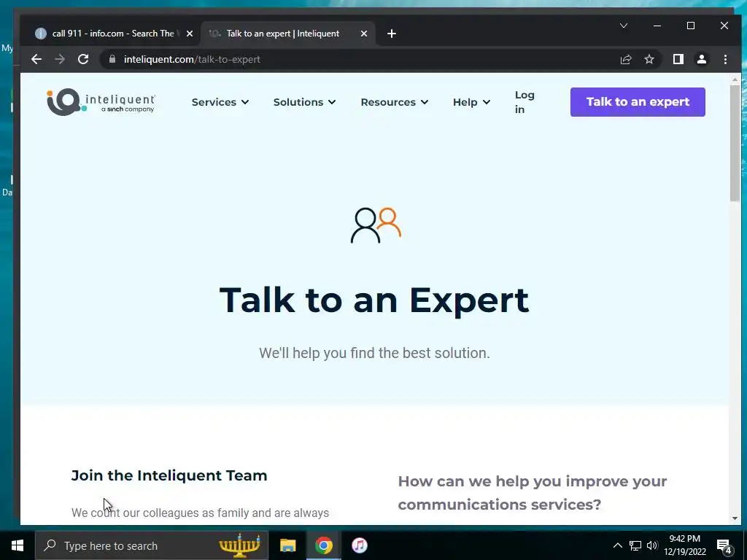Click scrollbar up arrow

[735, 79]
